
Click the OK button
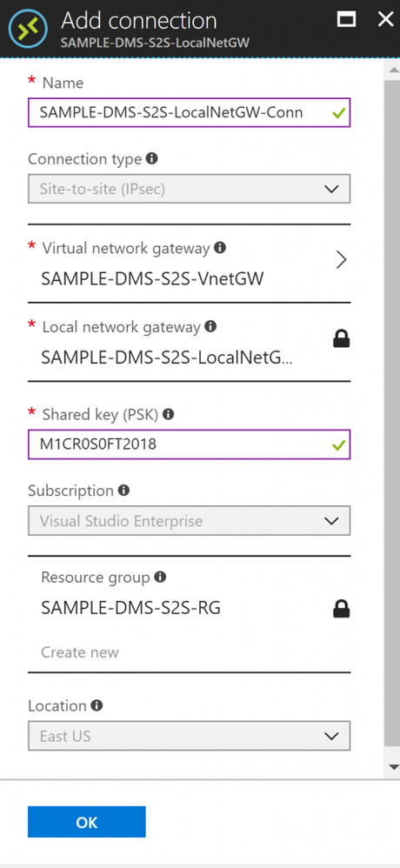[87, 822]
